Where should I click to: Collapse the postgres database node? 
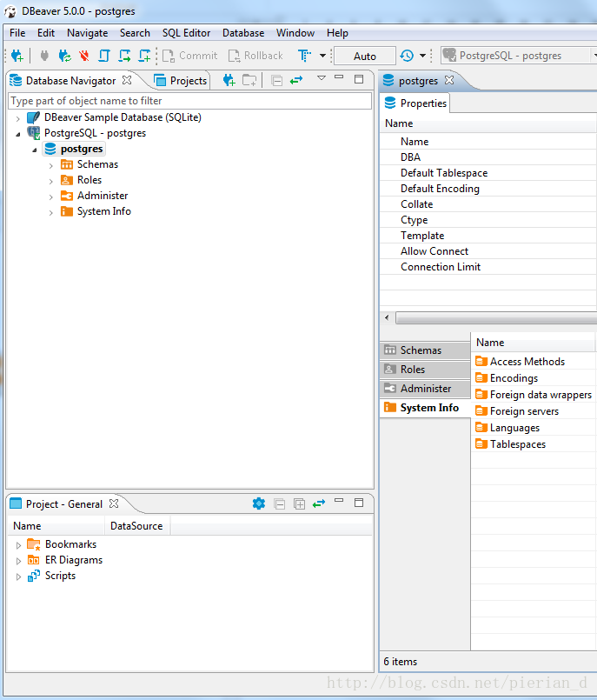click(35, 150)
